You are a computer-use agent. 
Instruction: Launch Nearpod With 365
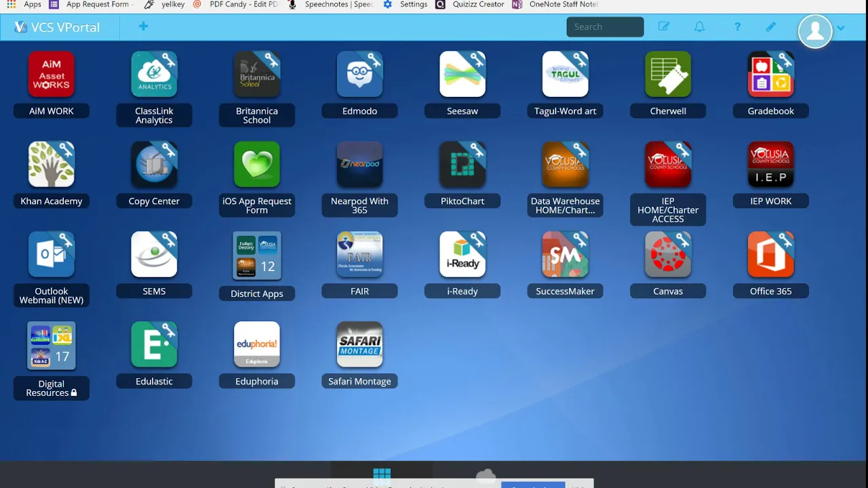[359, 164]
